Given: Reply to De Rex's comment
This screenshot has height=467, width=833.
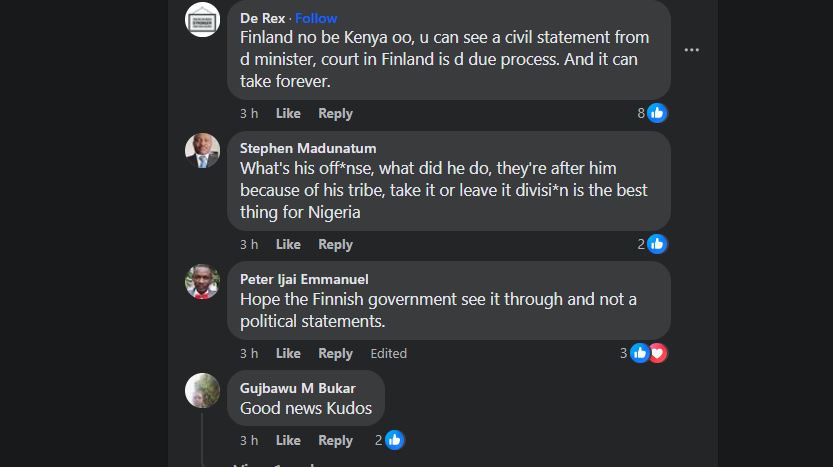Looking at the screenshot, I should coord(335,113).
